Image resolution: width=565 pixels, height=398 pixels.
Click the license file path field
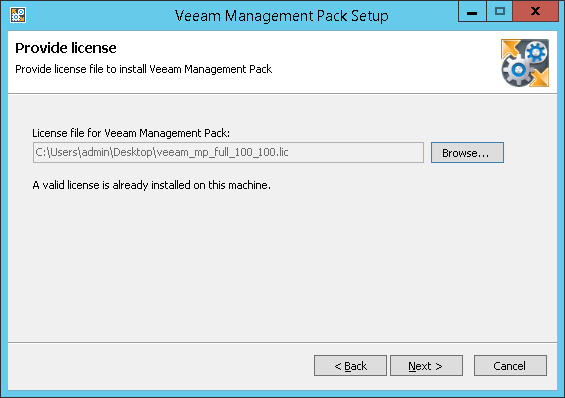(x=228, y=152)
